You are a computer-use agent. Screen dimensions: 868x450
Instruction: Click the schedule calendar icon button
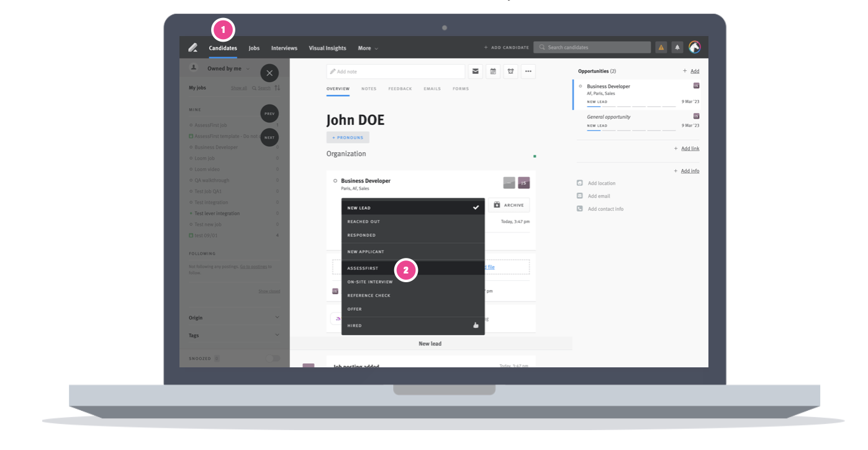pyautogui.click(x=493, y=71)
